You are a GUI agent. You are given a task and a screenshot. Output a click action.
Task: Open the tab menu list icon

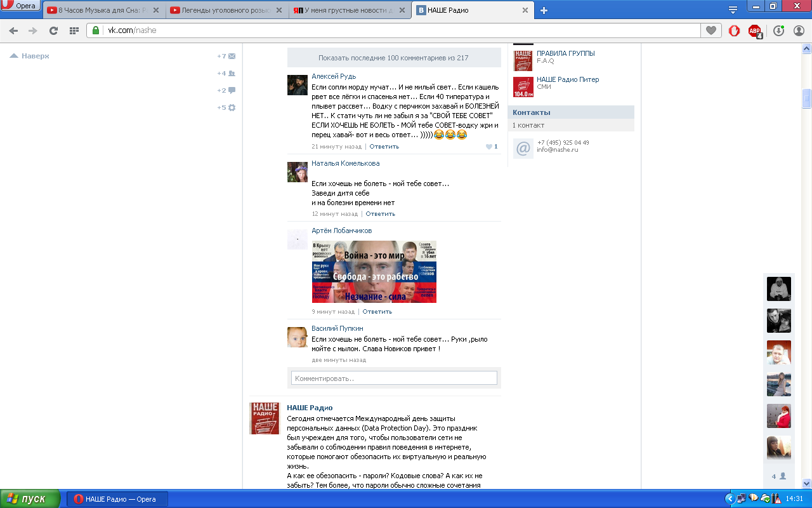(x=733, y=10)
